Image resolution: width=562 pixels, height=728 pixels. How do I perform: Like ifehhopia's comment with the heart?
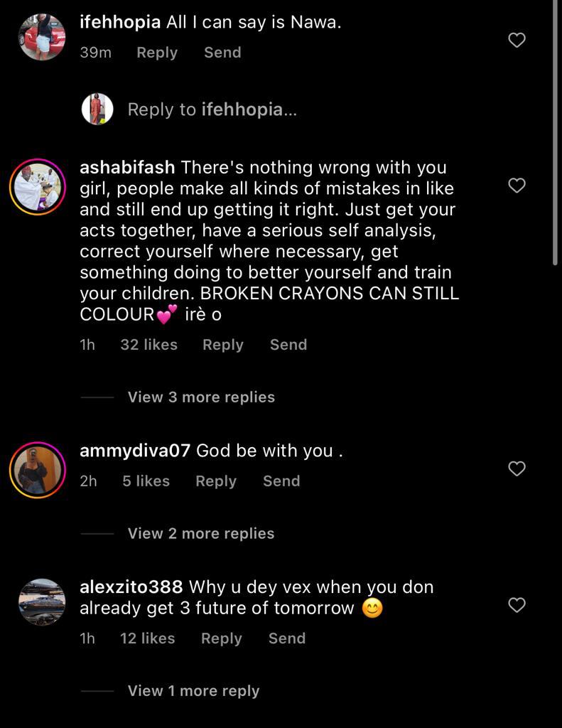pos(517,41)
